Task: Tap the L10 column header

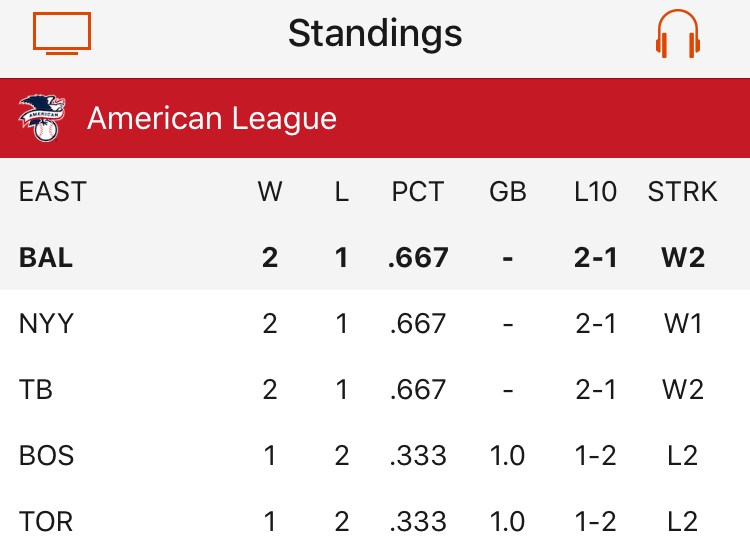Action: [x=596, y=191]
